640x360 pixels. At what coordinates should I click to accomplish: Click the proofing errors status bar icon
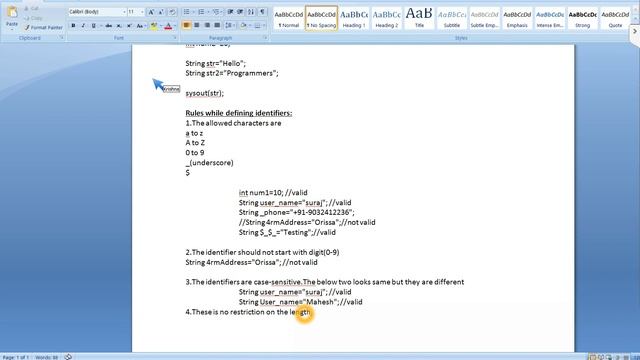click(x=68, y=357)
